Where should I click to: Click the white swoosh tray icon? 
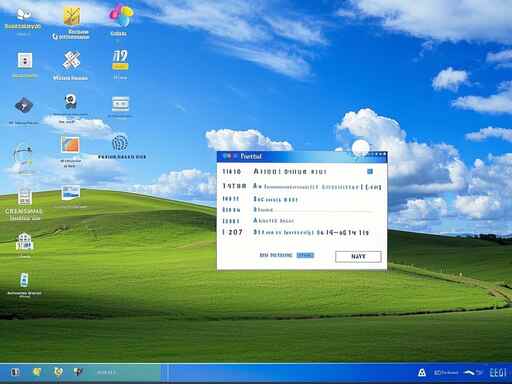click(470, 372)
